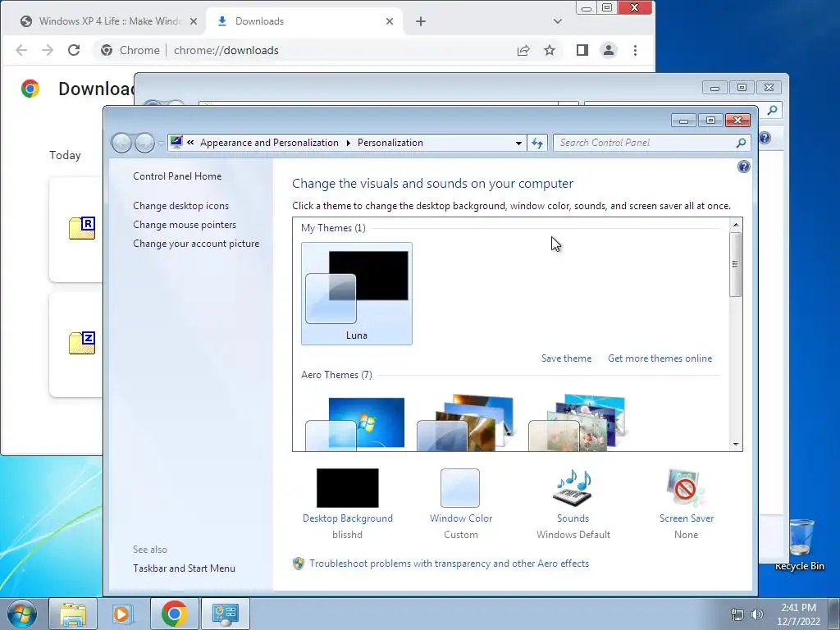Open the taskbar clock 2:41 PM

(798, 614)
